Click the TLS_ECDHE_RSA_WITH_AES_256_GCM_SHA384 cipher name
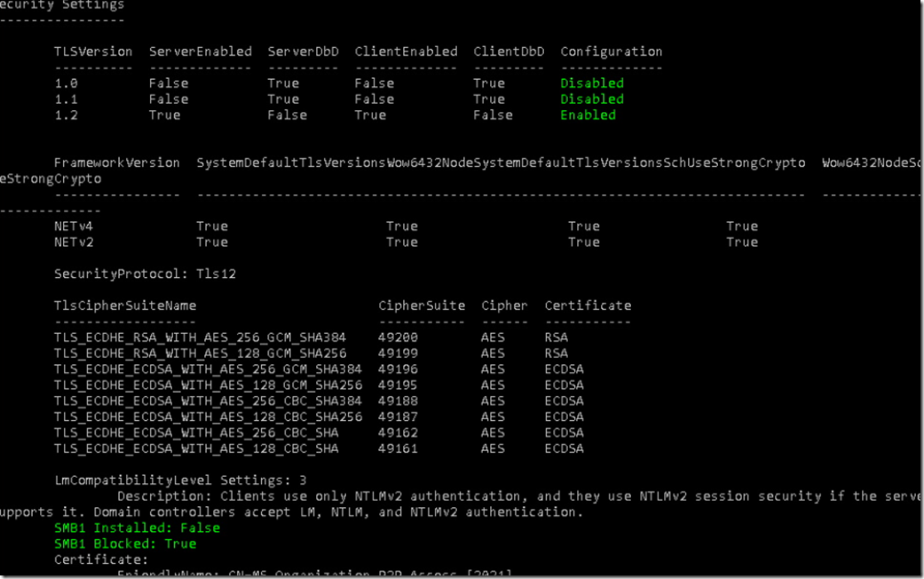924x579 pixels. click(200, 337)
